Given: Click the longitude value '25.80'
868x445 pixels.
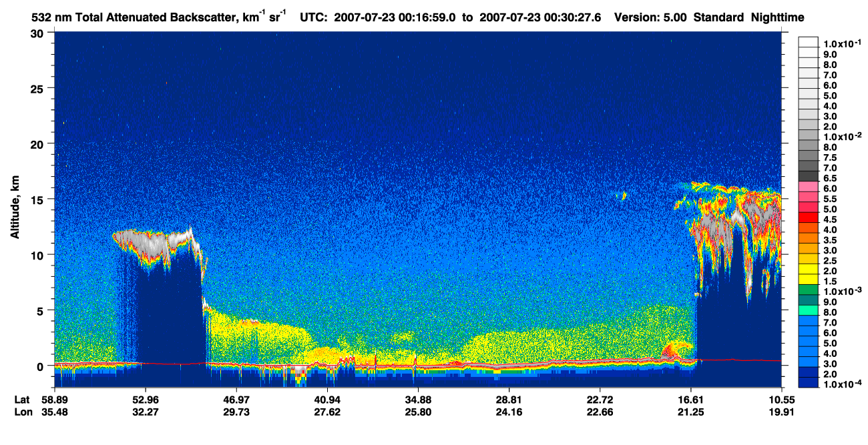Looking at the screenshot, I should click(418, 412).
